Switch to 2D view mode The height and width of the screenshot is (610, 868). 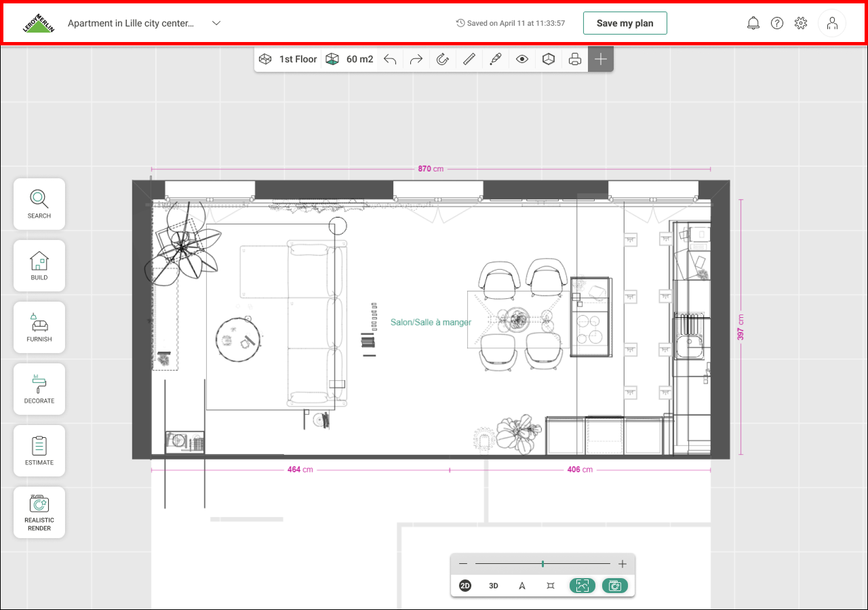click(465, 586)
